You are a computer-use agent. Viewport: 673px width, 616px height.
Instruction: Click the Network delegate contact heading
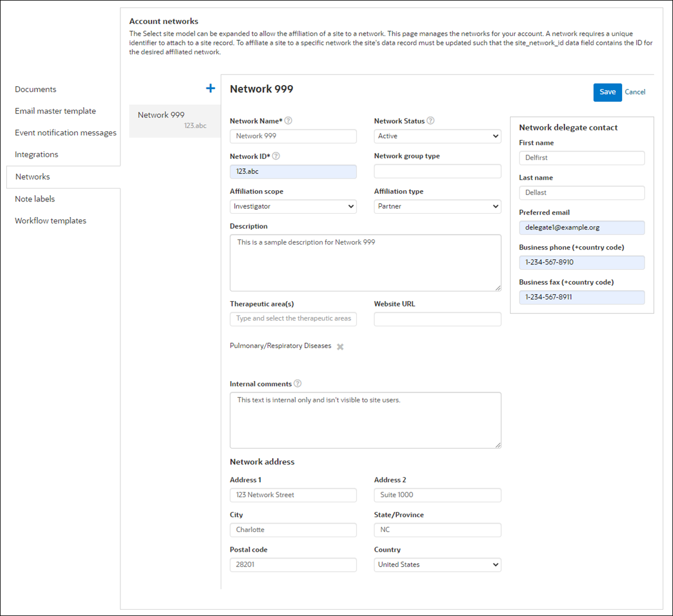(568, 128)
